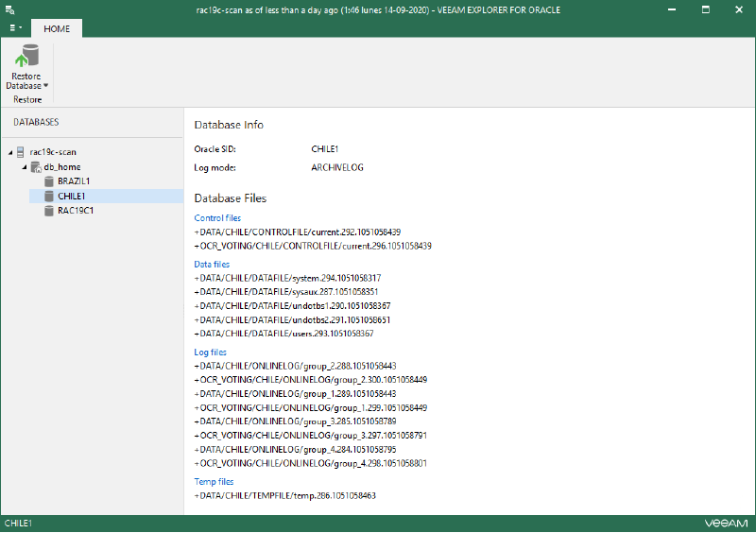Click the Database Info heading
756x533 pixels.
coord(229,125)
